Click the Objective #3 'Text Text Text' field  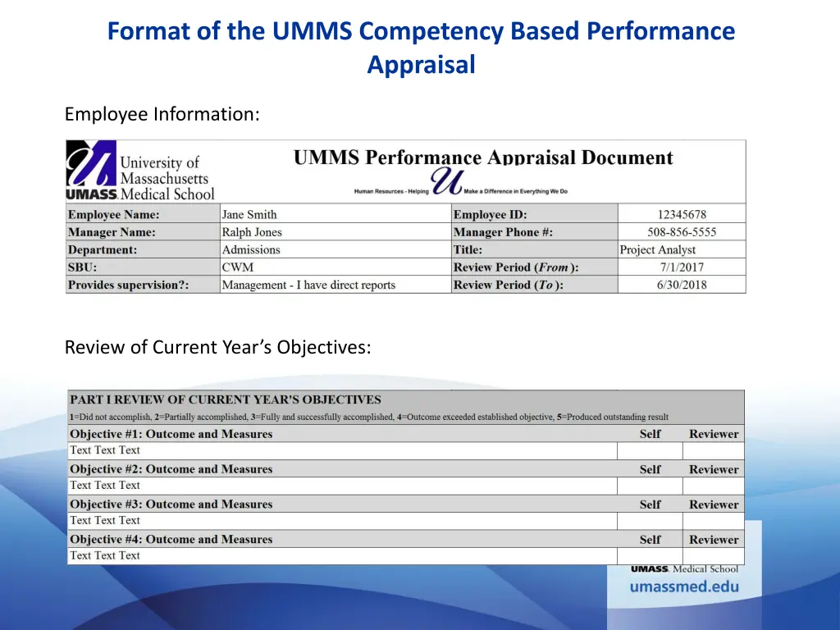point(342,521)
